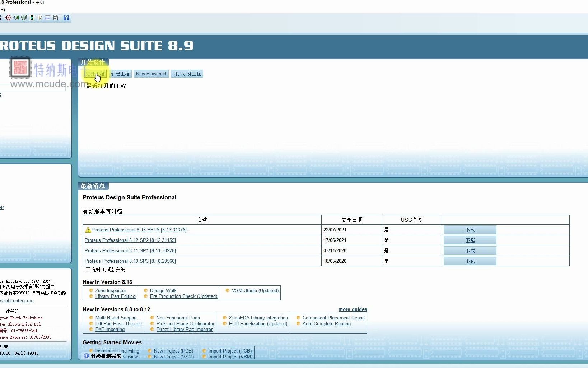Open the Gerber Viewer toolbar icon
The image size is (588, 368).
(24, 18)
